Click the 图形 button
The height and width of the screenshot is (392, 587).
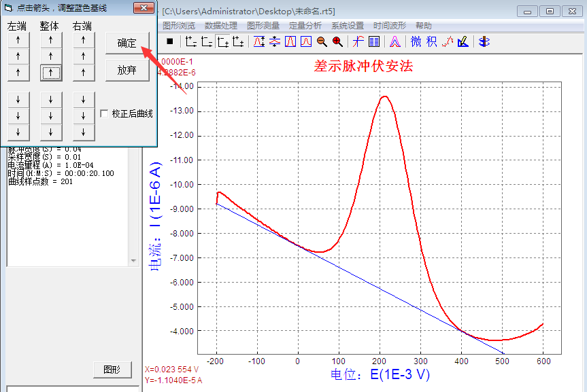tap(112, 370)
